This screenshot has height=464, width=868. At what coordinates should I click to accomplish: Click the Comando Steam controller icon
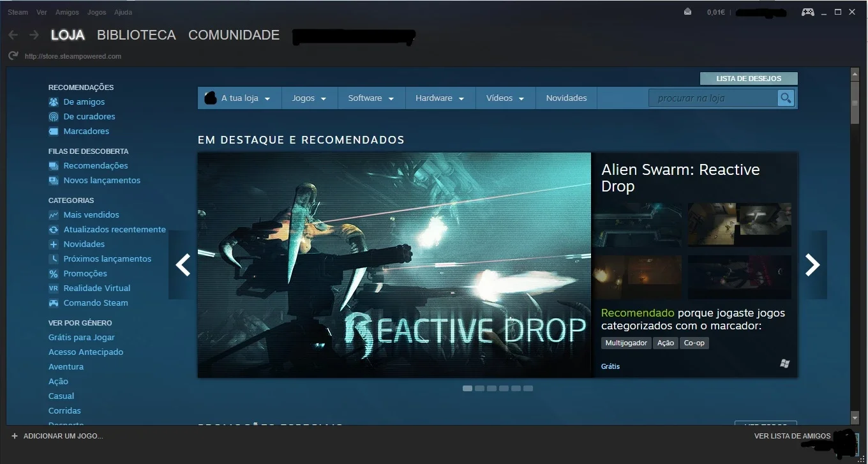(54, 303)
